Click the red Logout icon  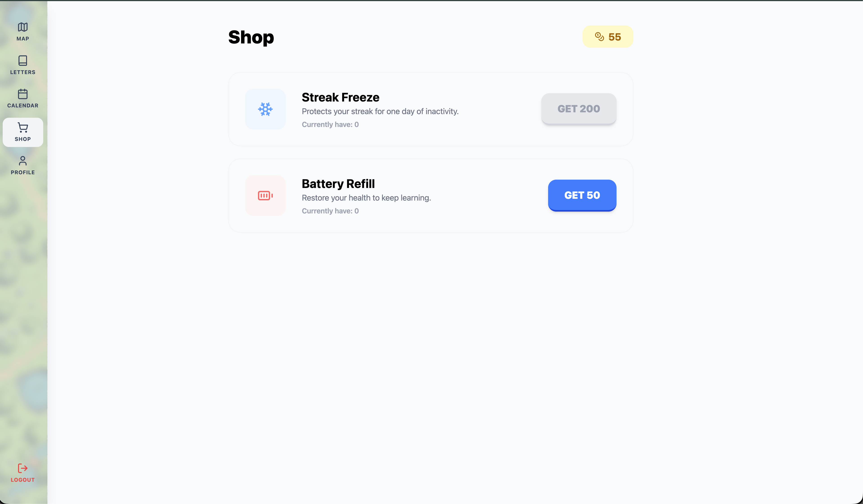(23, 468)
